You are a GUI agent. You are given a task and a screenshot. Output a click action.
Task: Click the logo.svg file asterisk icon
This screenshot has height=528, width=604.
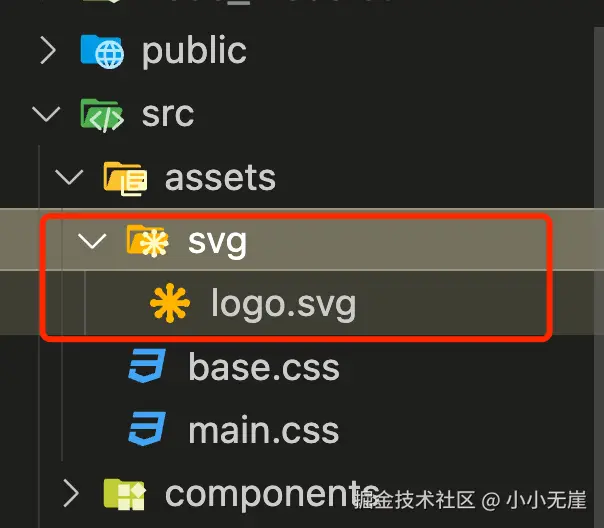click(x=170, y=304)
